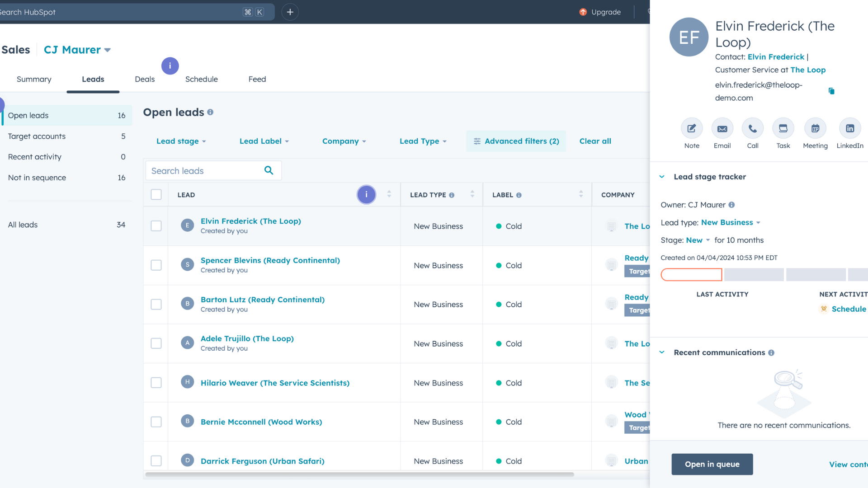This screenshot has height=488, width=868.
Task: Open the Lead stage filter dropdown
Action: (181, 141)
